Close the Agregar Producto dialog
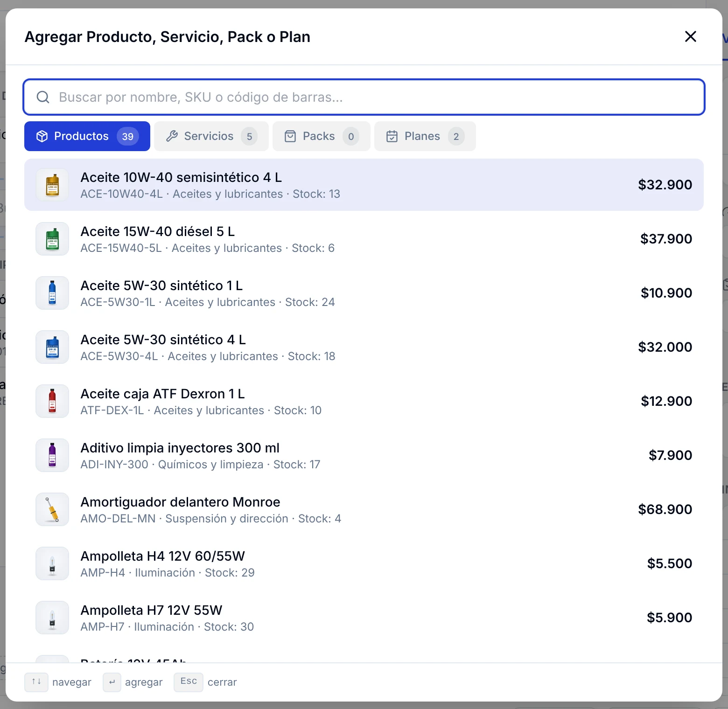Viewport: 728px width, 709px height. (690, 36)
